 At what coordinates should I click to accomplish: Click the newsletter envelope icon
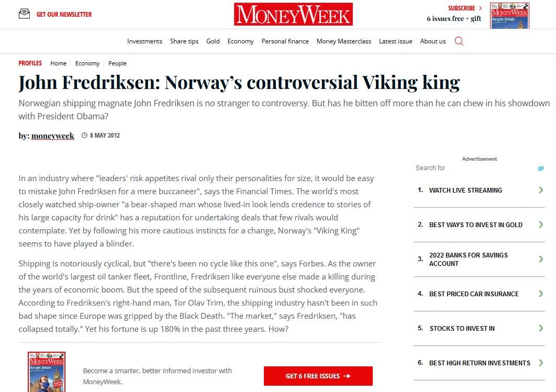point(24,14)
